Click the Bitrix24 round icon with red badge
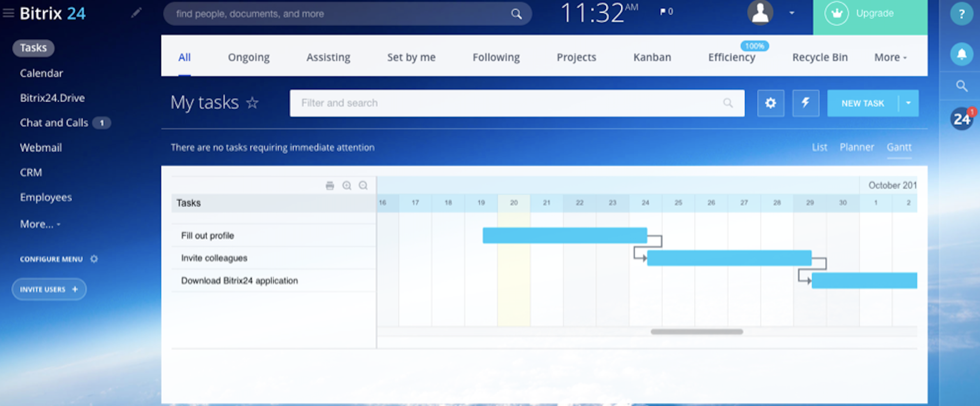The image size is (980, 406). [961, 119]
